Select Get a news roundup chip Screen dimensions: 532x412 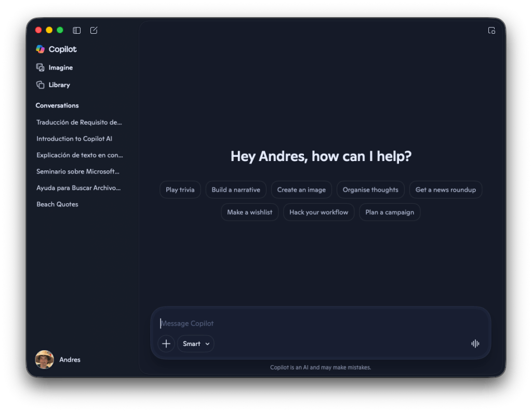(x=445, y=190)
